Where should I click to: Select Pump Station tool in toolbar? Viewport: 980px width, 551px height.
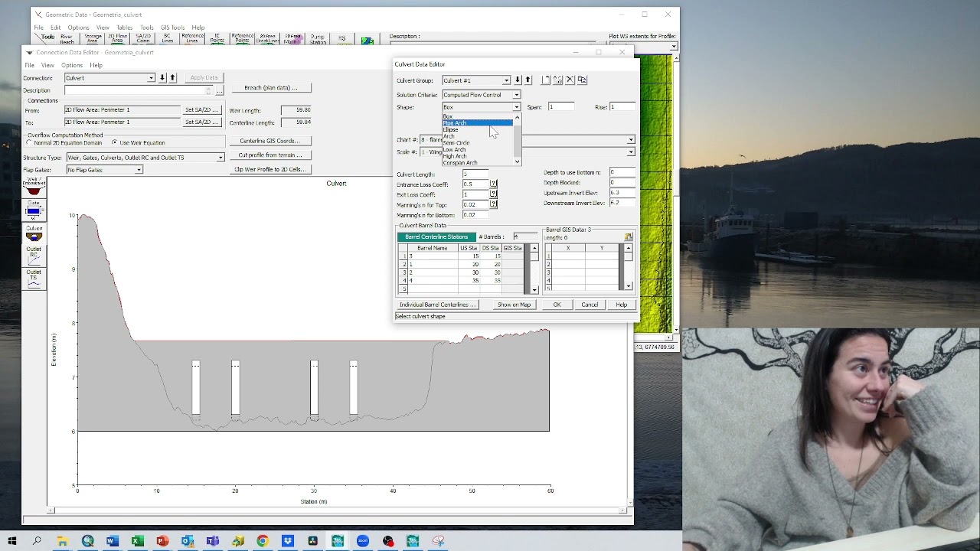[x=318, y=38]
